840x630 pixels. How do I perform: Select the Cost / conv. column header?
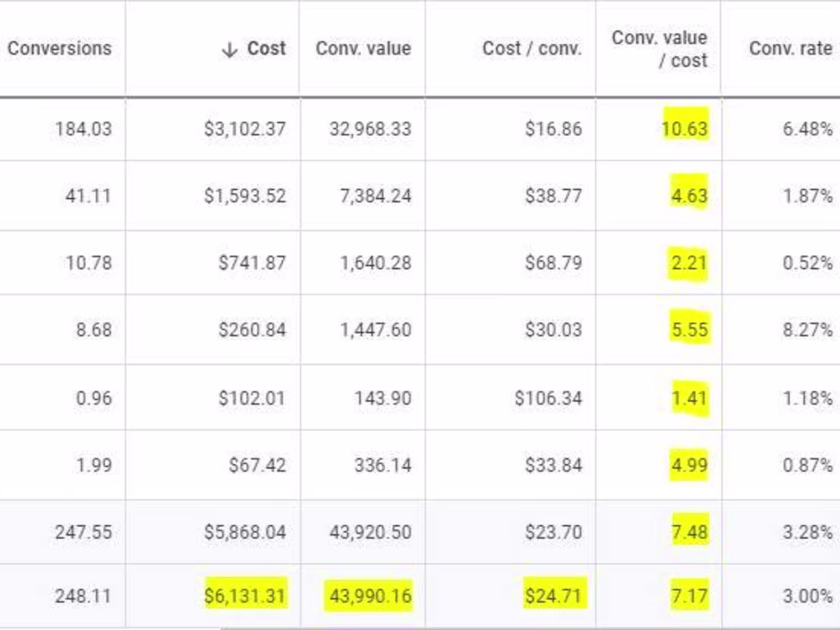[531, 48]
